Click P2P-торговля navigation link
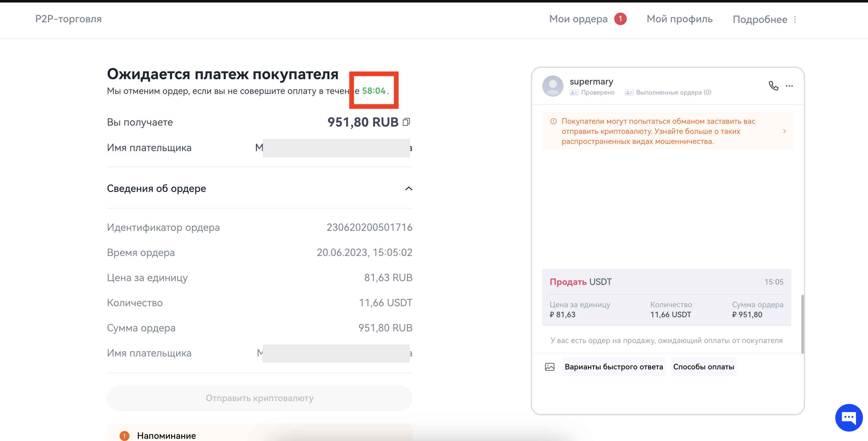Image resolution: width=868 pixels, height=441 pixels. [69, 19]
